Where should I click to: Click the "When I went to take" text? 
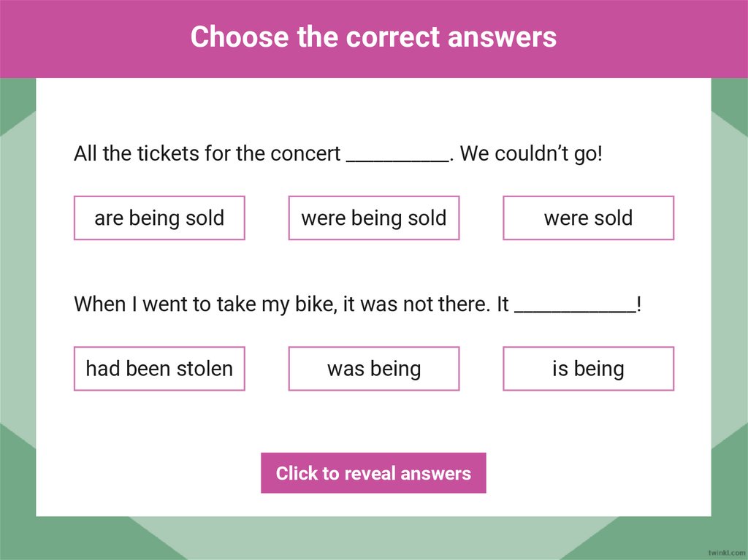[143, 304]
